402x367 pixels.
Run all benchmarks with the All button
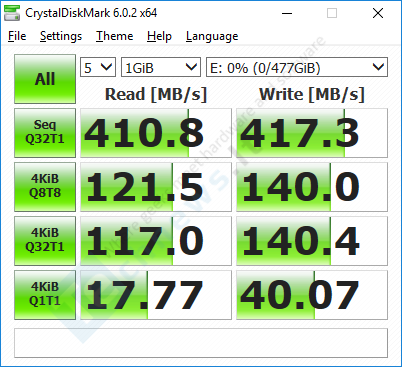point(45,79)
